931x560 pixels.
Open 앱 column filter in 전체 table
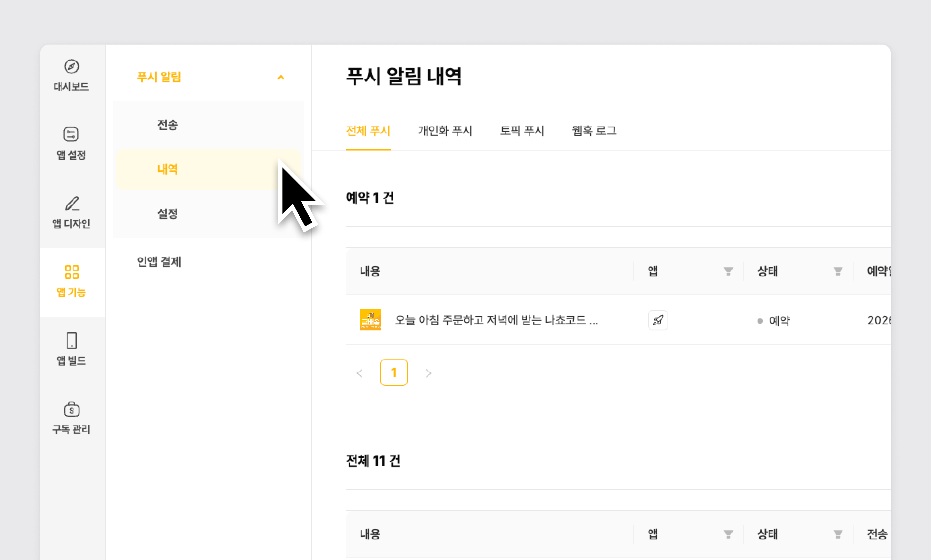[x=728, y=534]
